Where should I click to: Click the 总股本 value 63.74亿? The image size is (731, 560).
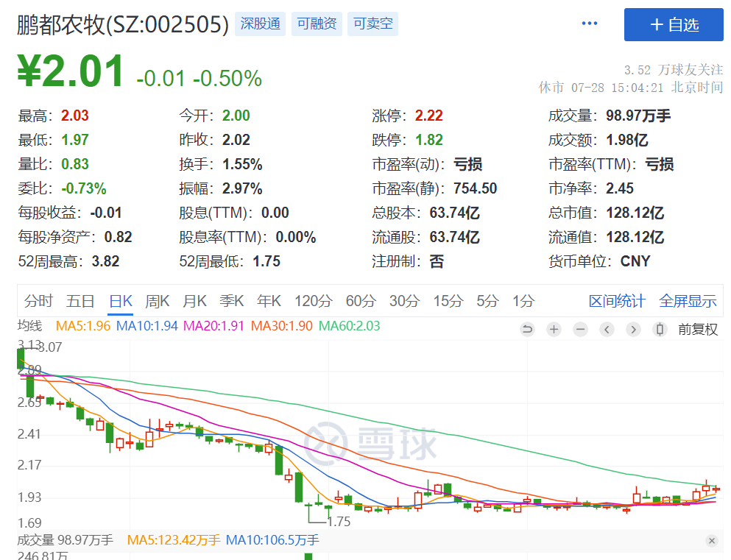tap(454, 213)
